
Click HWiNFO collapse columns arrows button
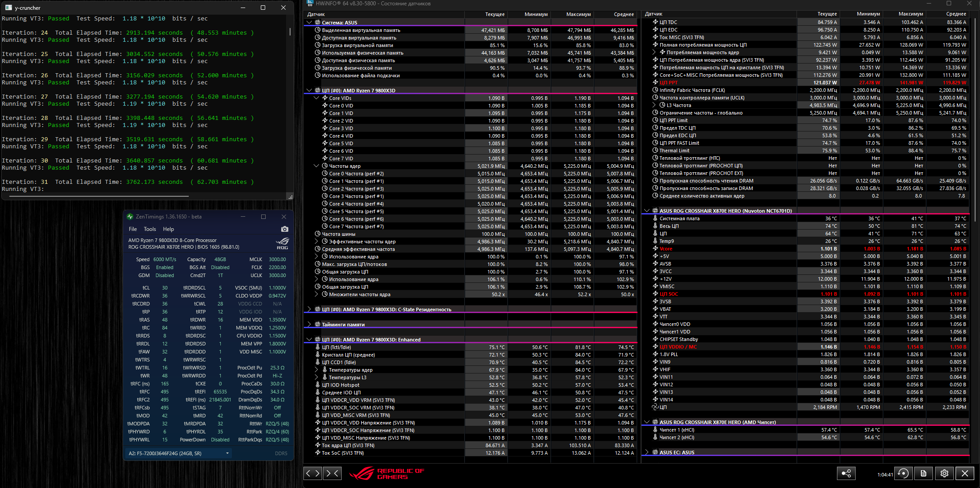coord(333,473)
